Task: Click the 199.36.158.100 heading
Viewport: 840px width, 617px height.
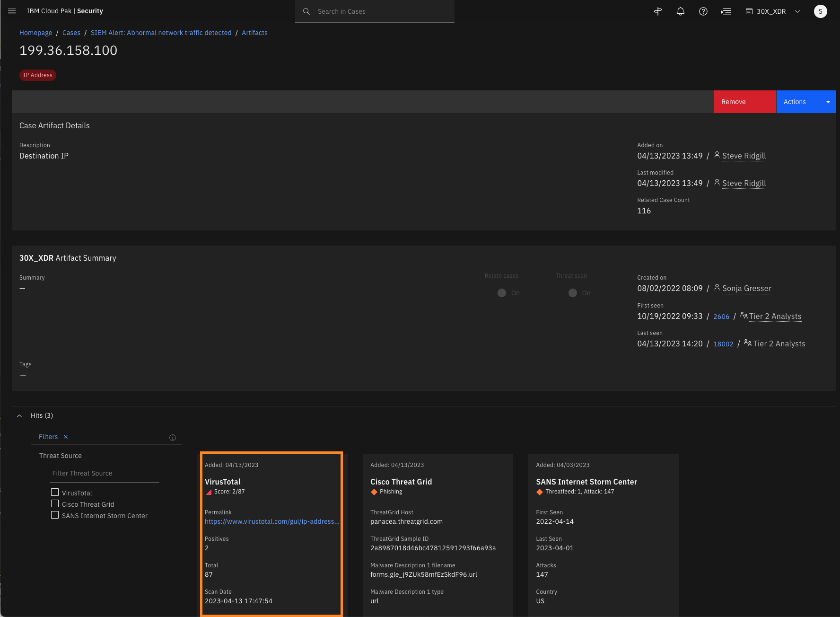Action: 69,51
